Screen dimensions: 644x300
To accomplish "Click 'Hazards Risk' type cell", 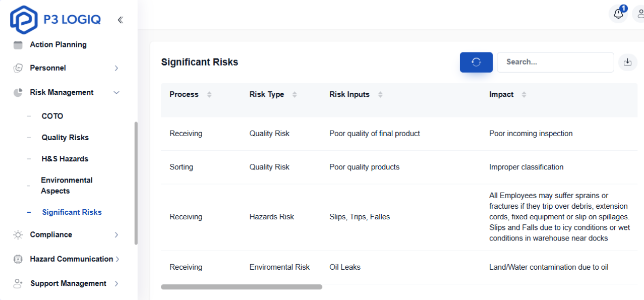I will point(272,217).
